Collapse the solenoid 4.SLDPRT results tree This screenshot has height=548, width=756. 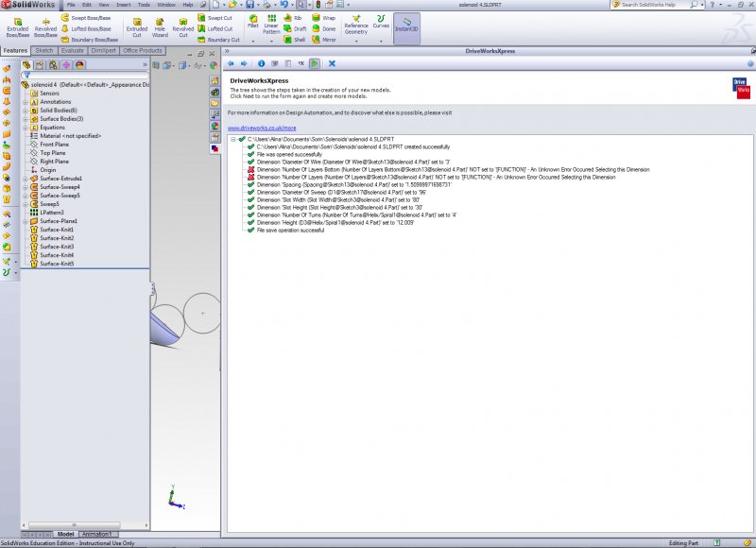click(x=233, y=139)
